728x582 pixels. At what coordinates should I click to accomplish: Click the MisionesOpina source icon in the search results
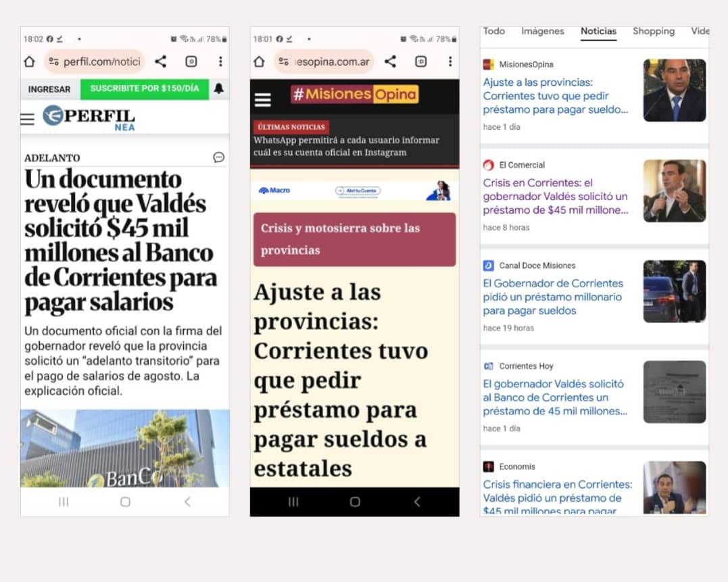[x=489, y=64]
